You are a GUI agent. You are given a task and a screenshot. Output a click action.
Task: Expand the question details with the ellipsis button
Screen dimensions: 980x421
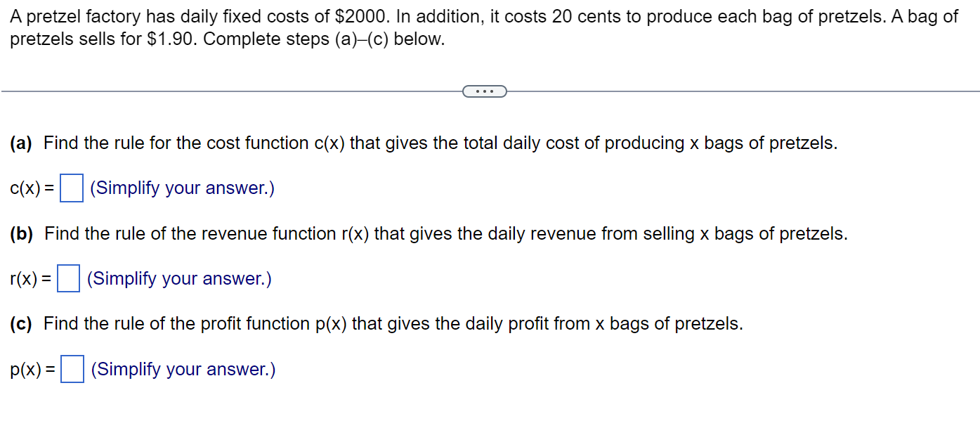485,91
